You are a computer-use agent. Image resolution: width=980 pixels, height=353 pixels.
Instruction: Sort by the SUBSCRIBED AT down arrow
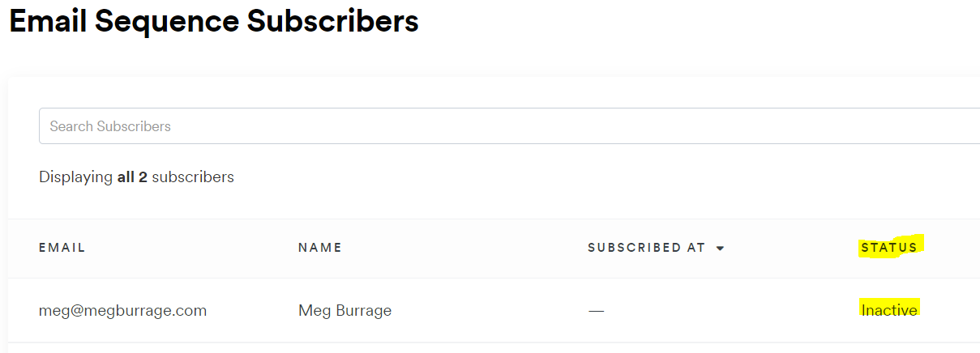pyautogui.click(x=720, y=249)
